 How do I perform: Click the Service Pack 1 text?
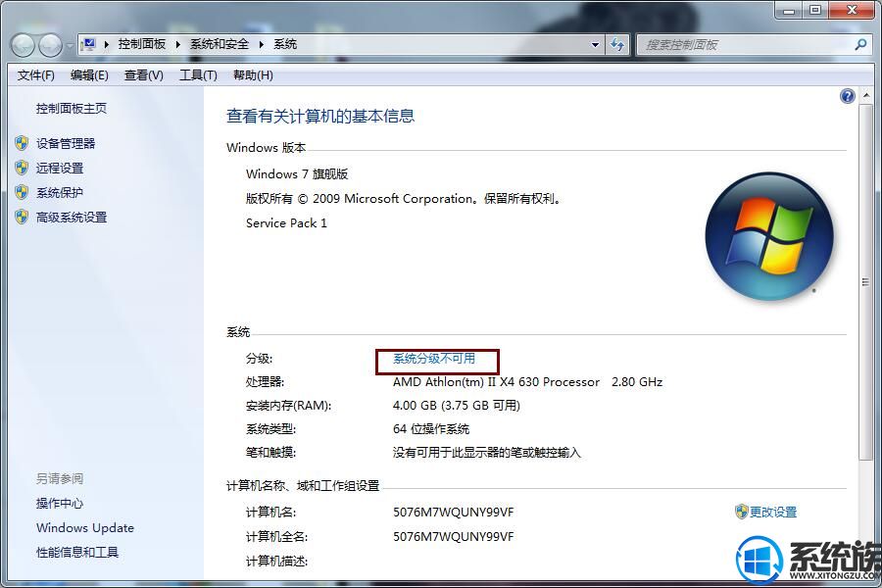pos(286,222)
